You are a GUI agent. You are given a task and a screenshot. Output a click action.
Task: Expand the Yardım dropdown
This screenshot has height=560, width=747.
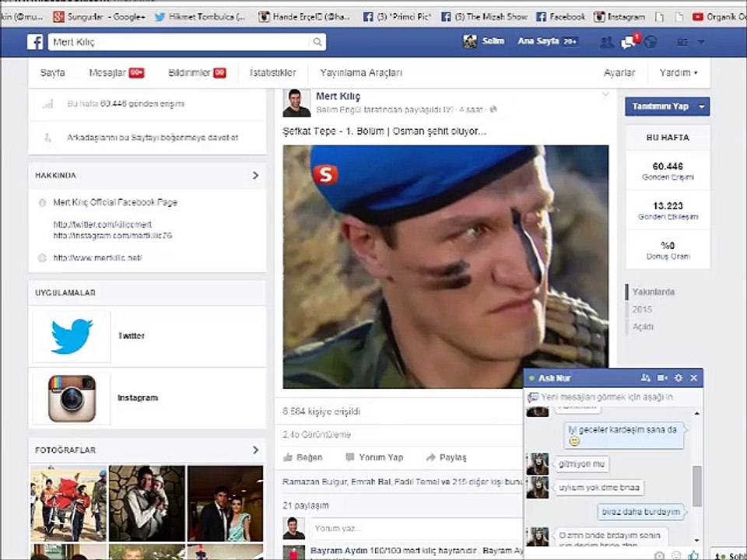tap(679, 73)
